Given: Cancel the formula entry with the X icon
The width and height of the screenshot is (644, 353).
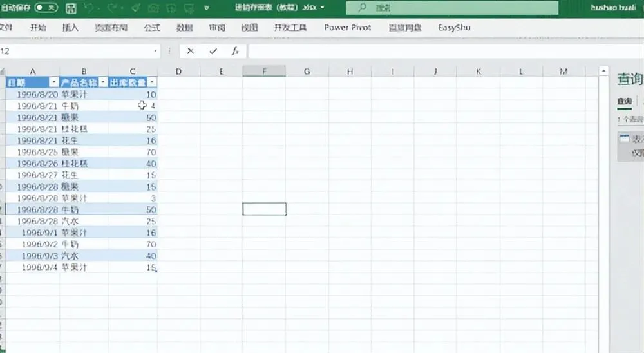Looking at the screenshot, I should [x=190, y=51].
